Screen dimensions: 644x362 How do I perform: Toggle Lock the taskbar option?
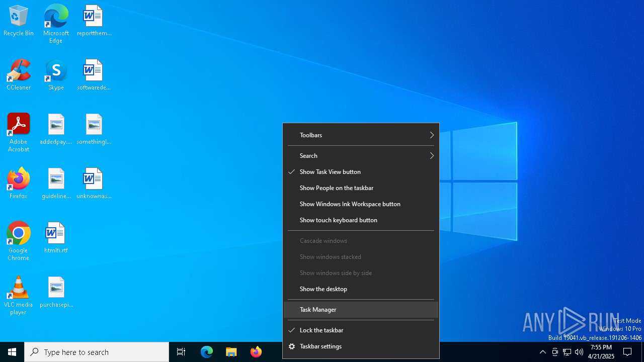pyautogui.click(x=361, y=330)
